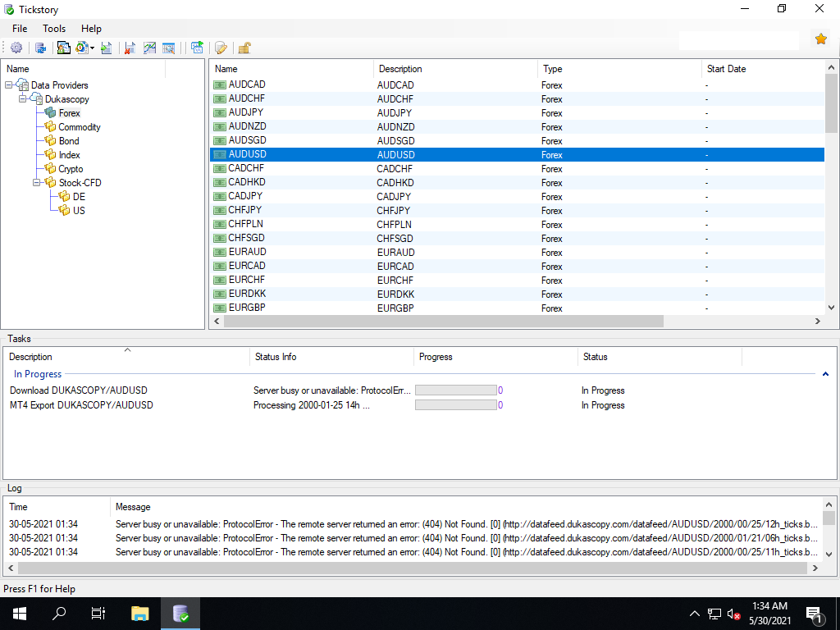Screen dimensions: 840x630
Task: Click log panel horizontal scrollbar
Action: 413,568
